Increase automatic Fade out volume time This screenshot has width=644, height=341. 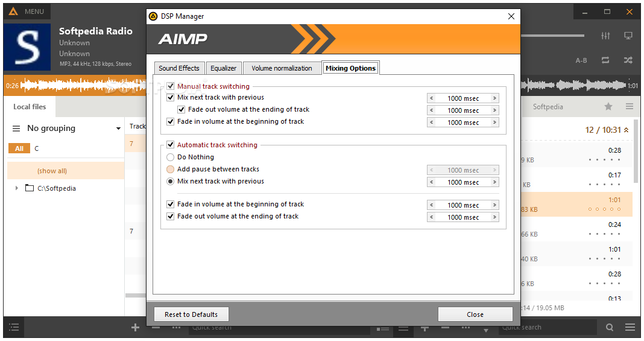(x=494, y=217)
